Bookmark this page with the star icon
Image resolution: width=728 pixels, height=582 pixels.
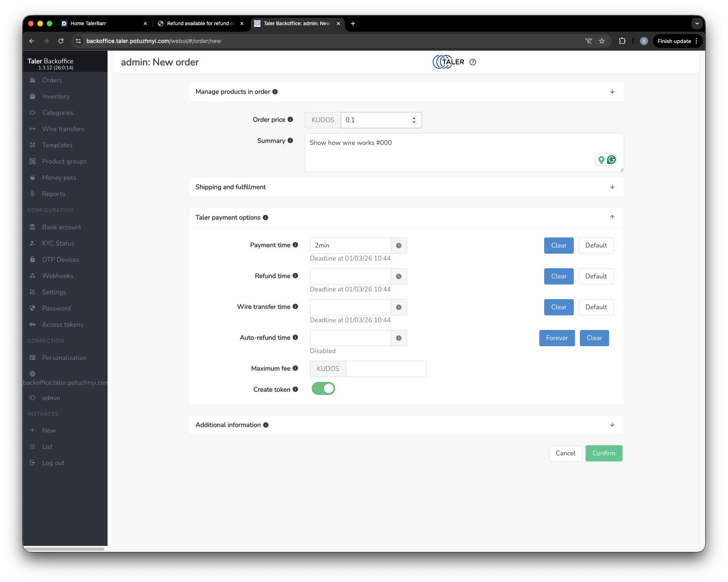[x=602, y=41]
